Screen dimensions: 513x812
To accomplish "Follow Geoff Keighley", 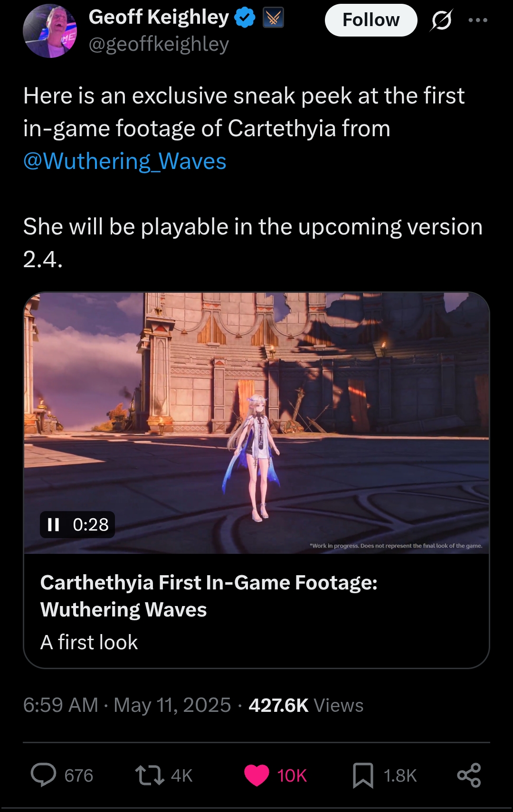I will click(x=371, y=20).
